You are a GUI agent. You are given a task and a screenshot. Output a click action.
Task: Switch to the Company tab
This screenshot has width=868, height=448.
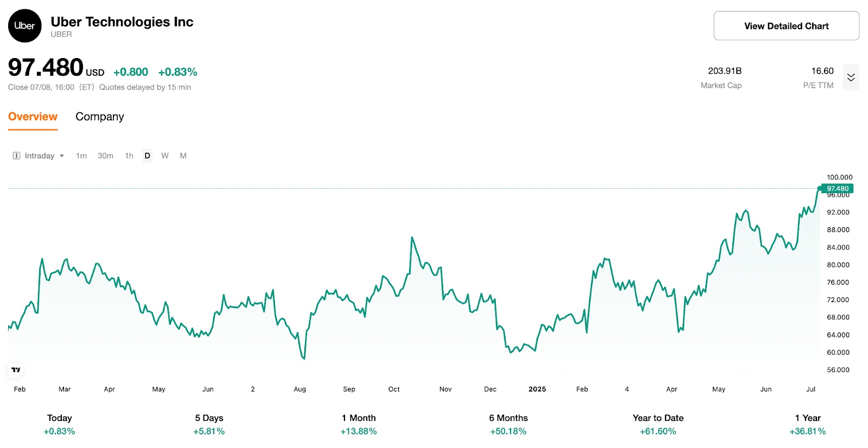(x=99, y=116)
